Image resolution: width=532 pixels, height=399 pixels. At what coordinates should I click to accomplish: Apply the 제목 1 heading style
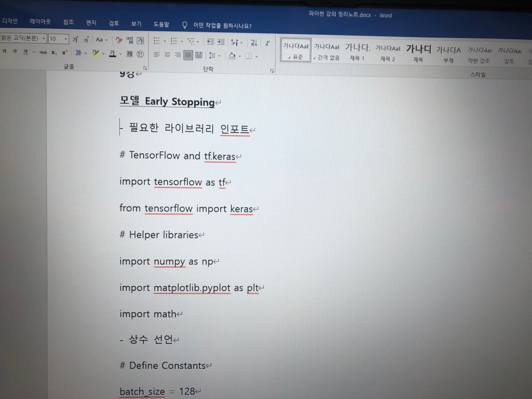(x=357, y=52)
